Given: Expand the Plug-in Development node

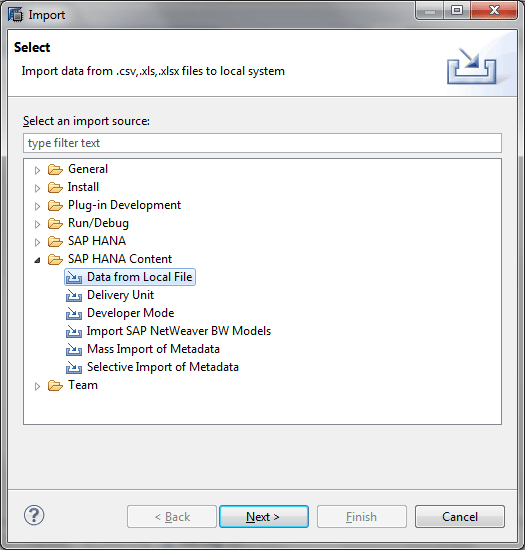Looking at the screenshot, I should [x=37, y=206].
